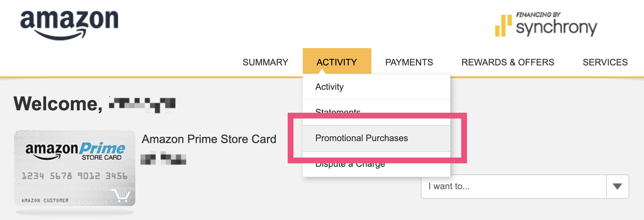Image resolution: width=644 pixels, height=220 pixels.
Task: Open the PAYMENTS section
Action: click(x=409, y=62)
